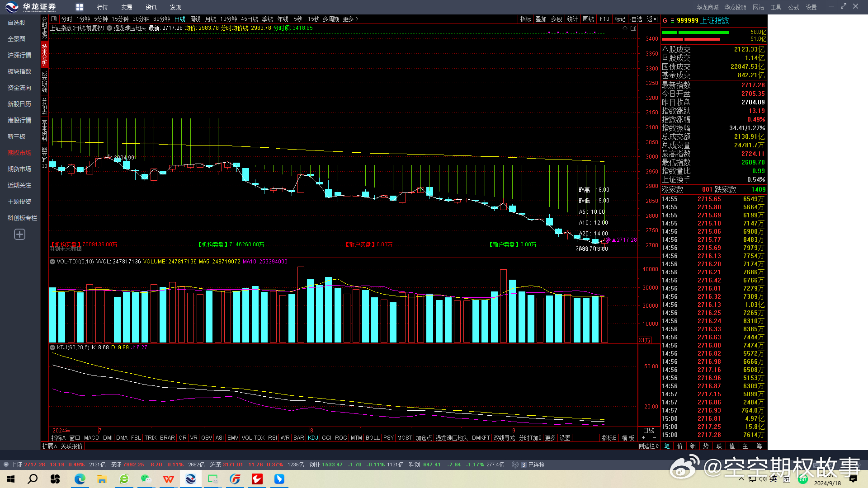Viewport: 868px width, 488px height.
Task: Switch the side panel to 值
Action: pyautogui.click(x=732, y=446)
